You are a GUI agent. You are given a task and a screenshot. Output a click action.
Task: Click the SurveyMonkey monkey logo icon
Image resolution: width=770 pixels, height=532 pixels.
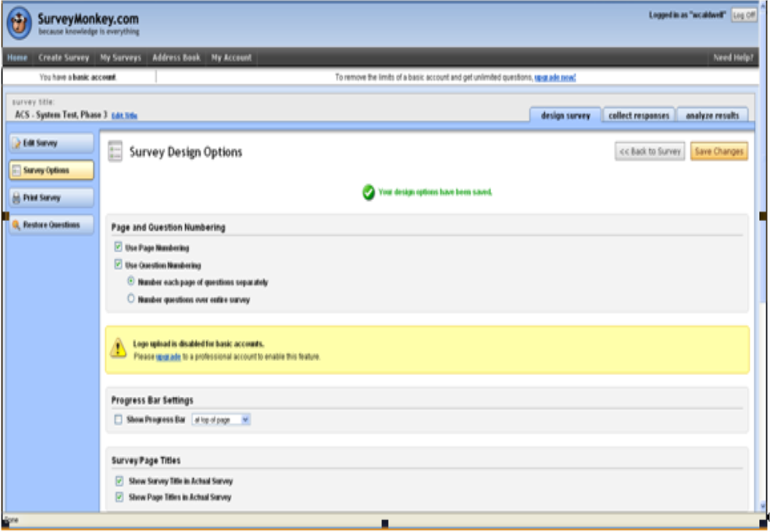[19, 23]
